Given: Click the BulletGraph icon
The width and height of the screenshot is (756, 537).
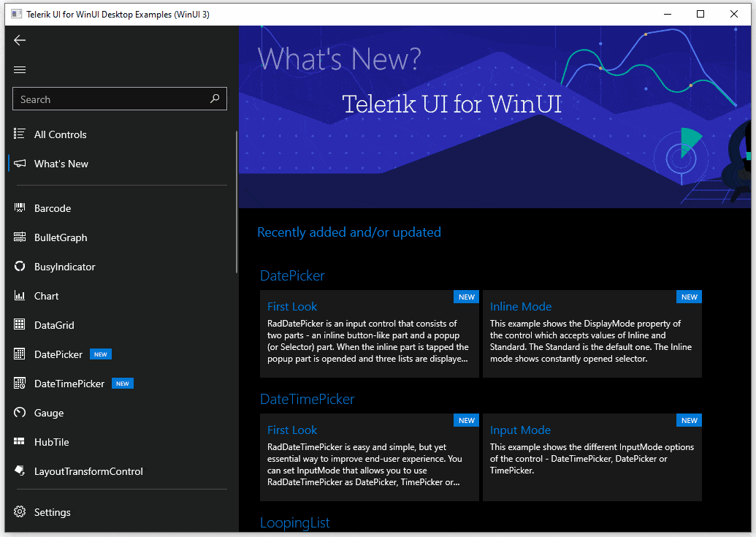Looking at the screenshot, I should 19,237.
